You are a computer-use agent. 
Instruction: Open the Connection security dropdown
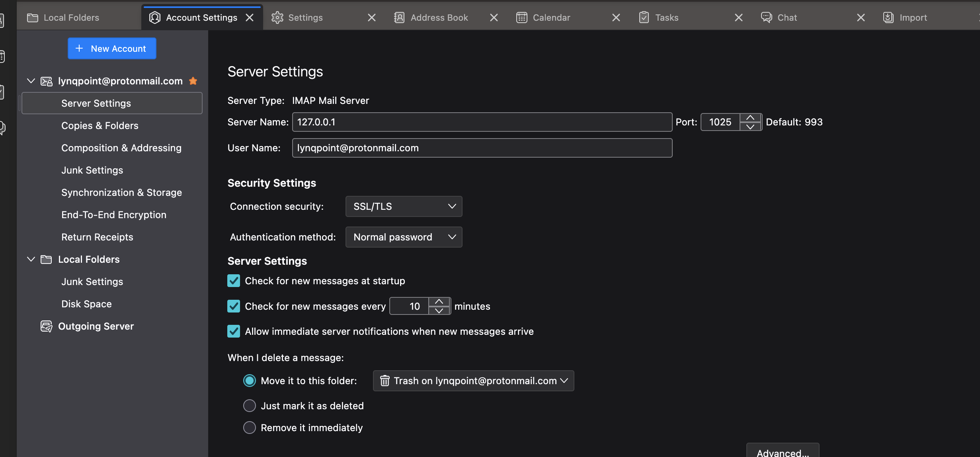[x=404, y=206]
